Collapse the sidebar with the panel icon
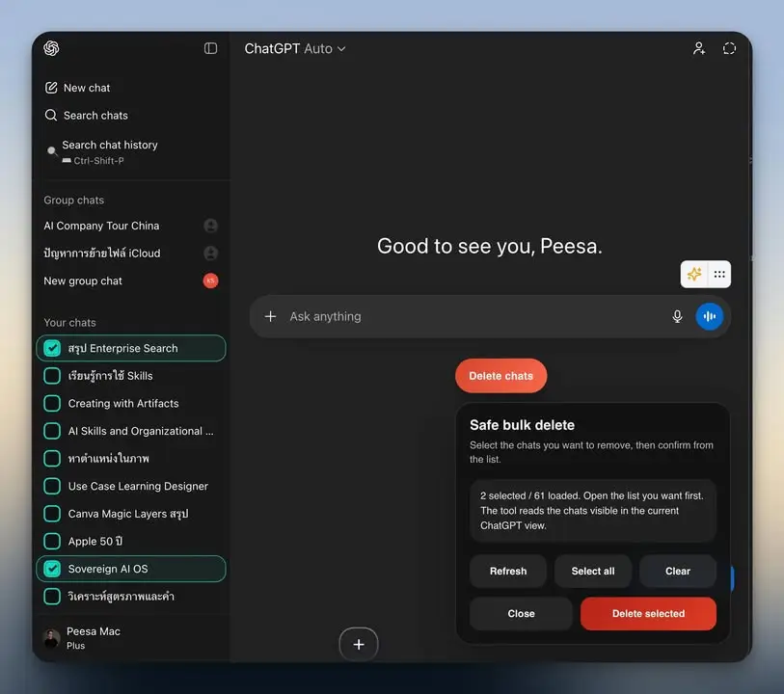Screen dimensions: 784x694 click(x=210, y=48)
